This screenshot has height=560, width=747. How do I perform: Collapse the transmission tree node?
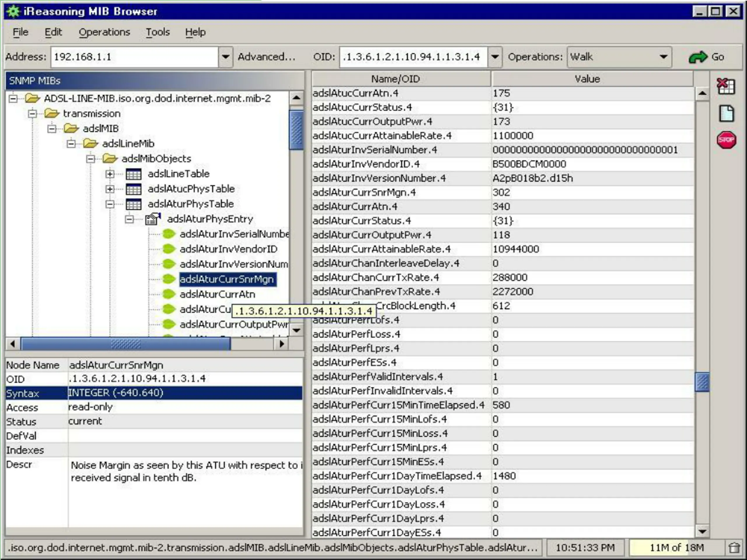point(32,113)
